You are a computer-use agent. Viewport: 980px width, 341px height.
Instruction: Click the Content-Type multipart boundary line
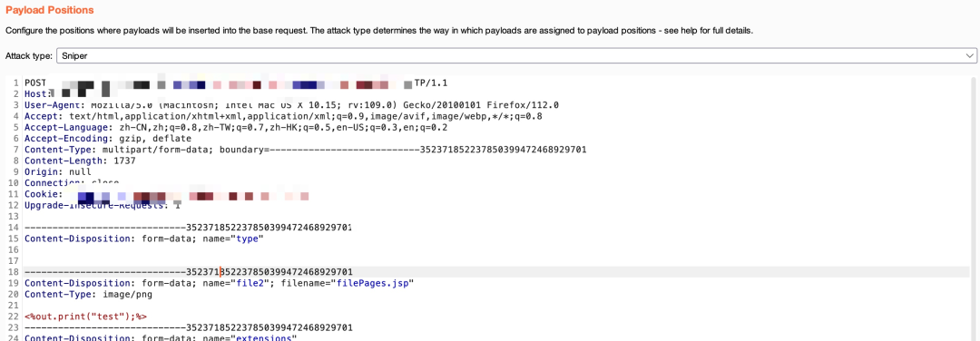coord(305,150)
